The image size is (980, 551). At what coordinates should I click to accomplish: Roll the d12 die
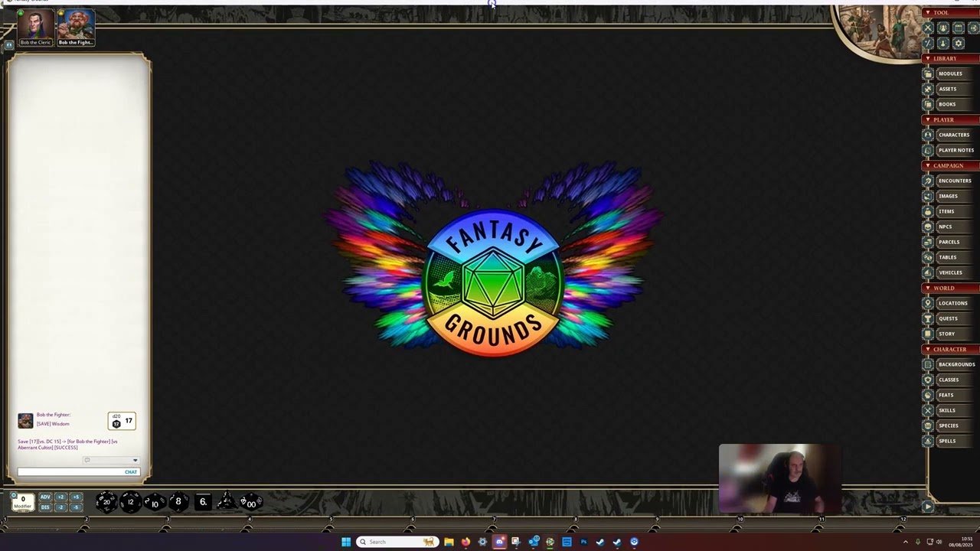click(131, 502)
